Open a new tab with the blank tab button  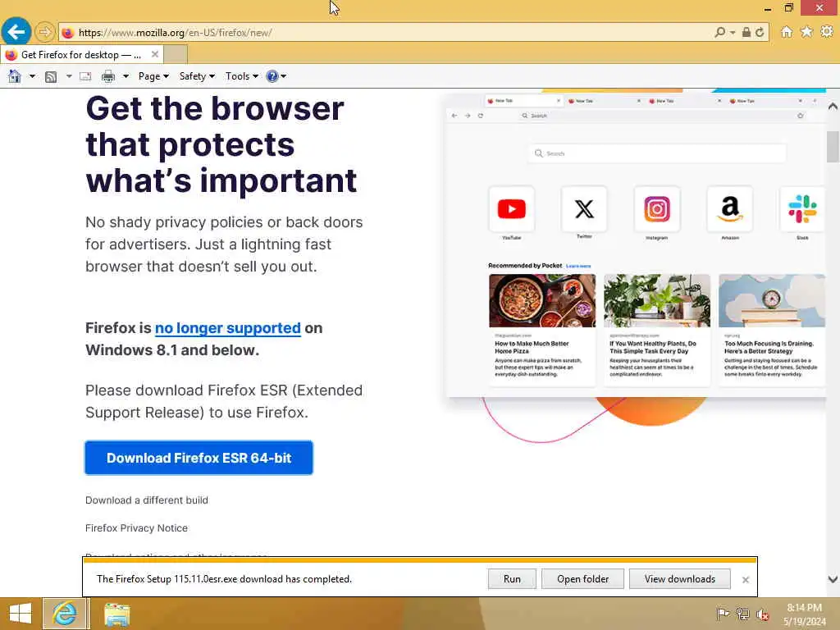[176, 55]
